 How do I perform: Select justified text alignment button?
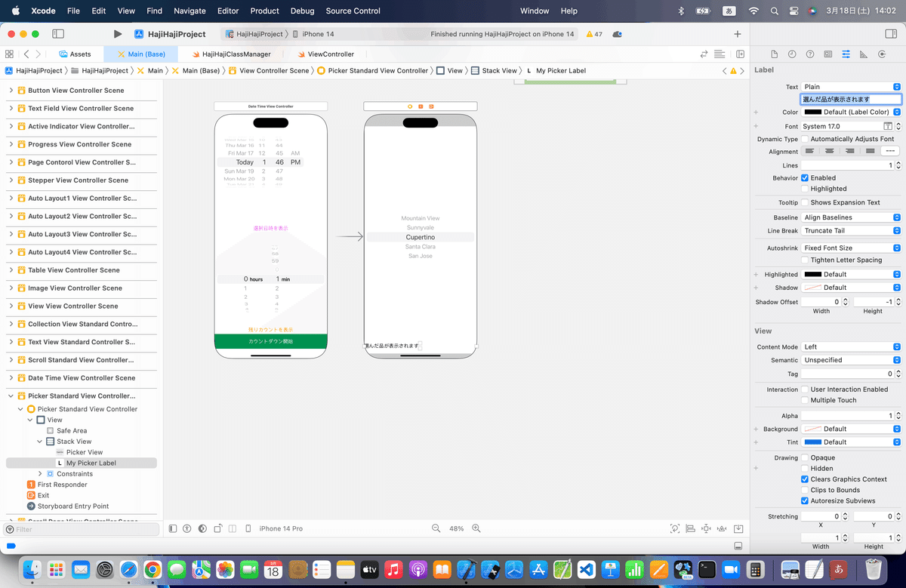point(870,151)
